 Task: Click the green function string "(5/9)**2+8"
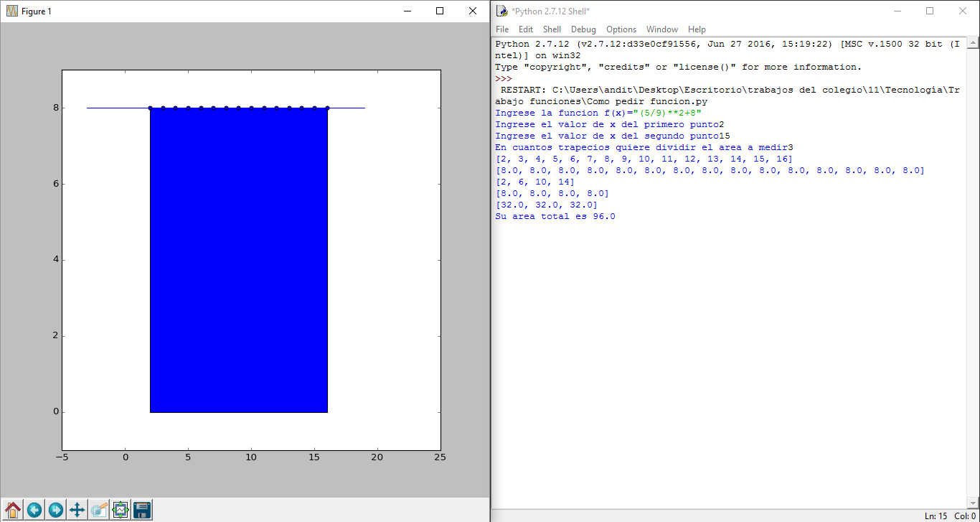pyautogui.click(x=667, y=113)
